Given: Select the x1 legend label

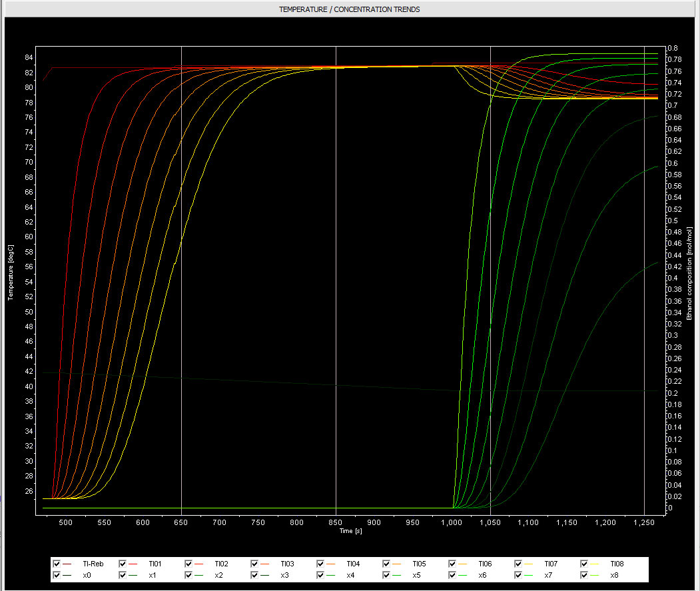Looking at the screenshot, I should point(153,575).
